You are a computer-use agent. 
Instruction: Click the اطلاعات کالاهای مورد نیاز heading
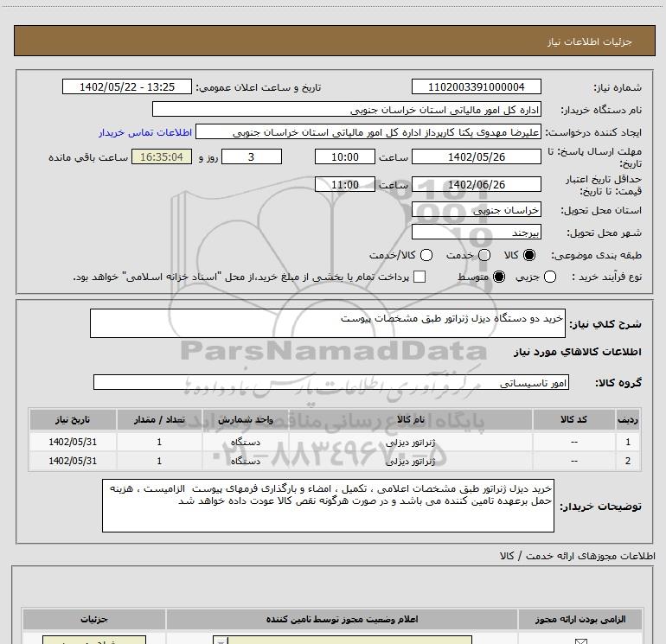[578, 352]
